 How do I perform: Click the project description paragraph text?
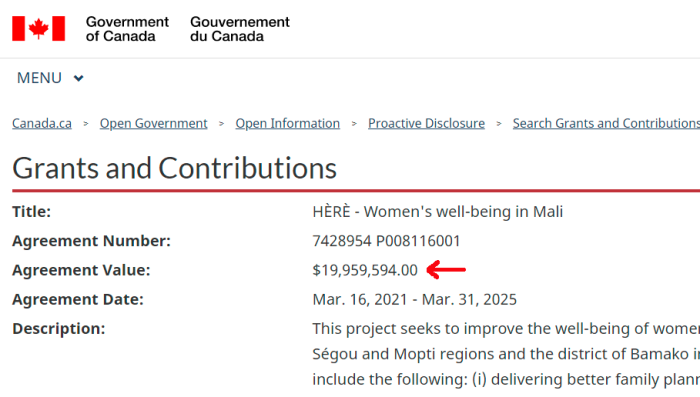(506, 354)
